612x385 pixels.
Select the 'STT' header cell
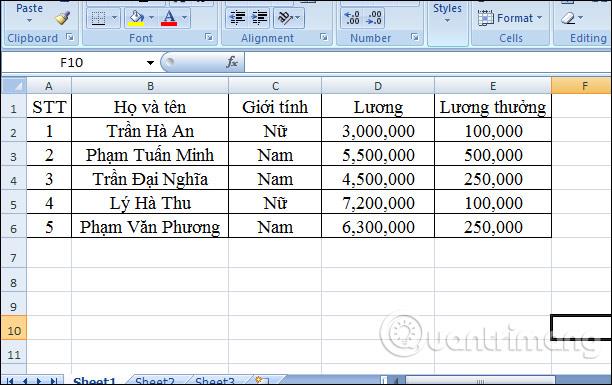tap(49, 106)
